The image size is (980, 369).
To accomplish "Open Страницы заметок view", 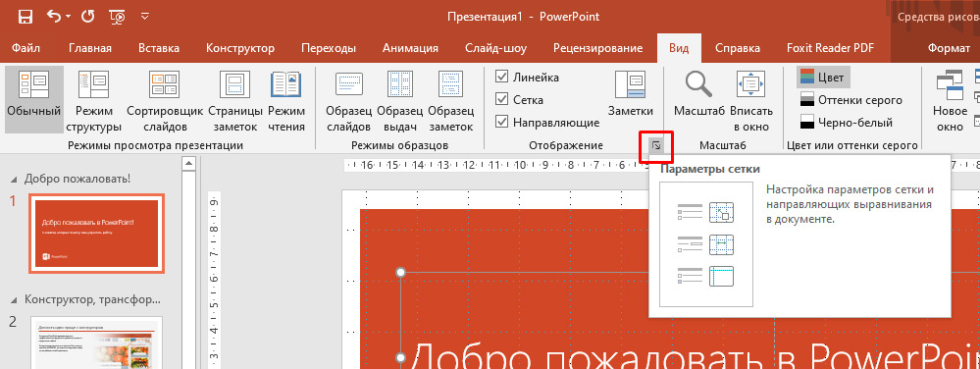I will (x=235, y=99).
